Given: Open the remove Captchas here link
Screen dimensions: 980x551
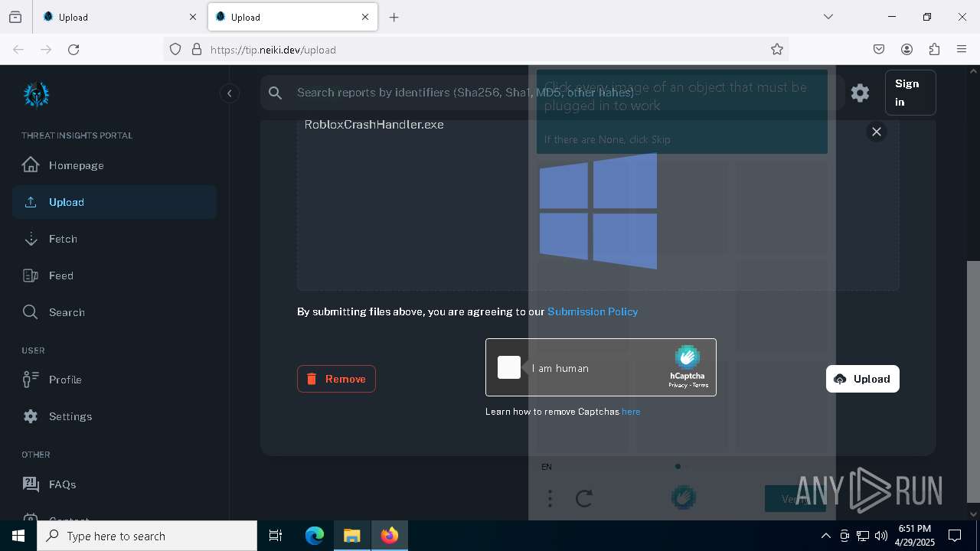Looking at the screenshot, I should [631, 412].
